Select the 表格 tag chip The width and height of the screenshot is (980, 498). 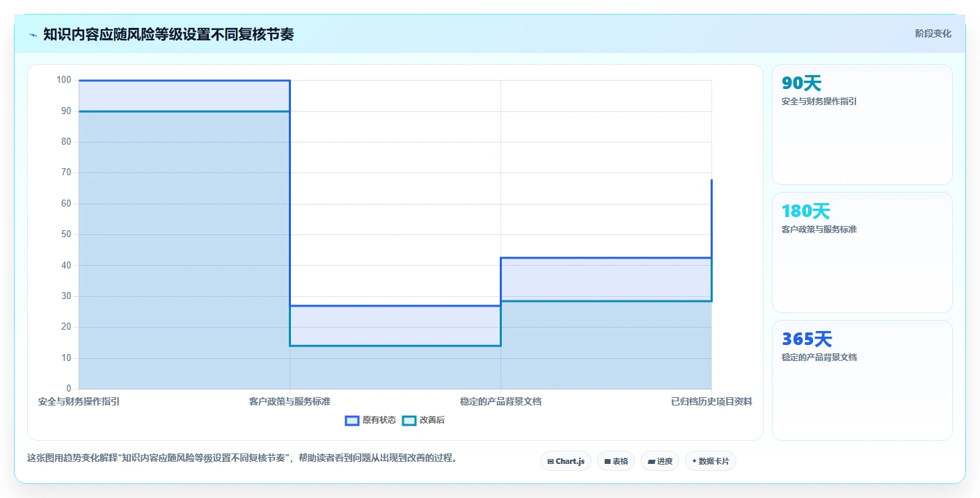616,461
